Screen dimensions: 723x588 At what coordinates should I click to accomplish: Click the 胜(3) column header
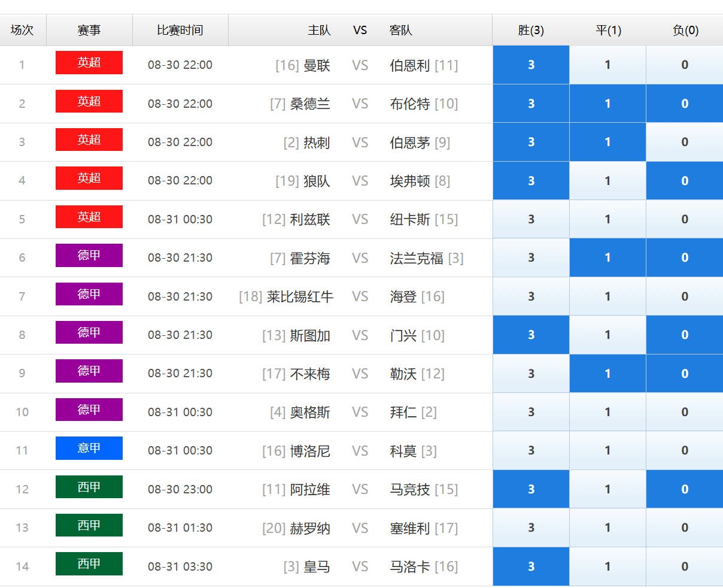point(531,30)
